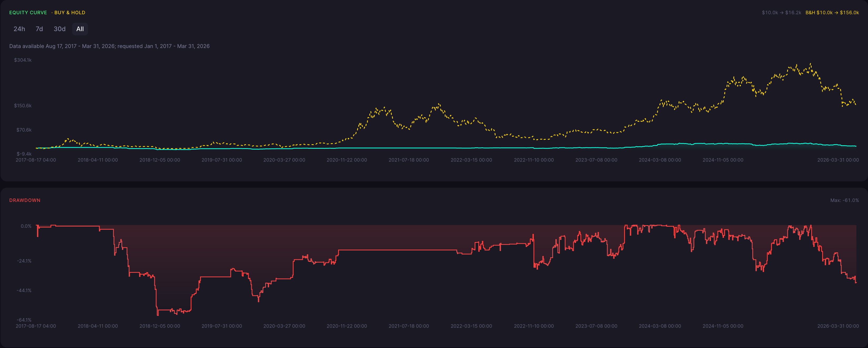868x348 pixels.
Task: Click the -44.1% drawdown axis label
Action: pos(24,290)
